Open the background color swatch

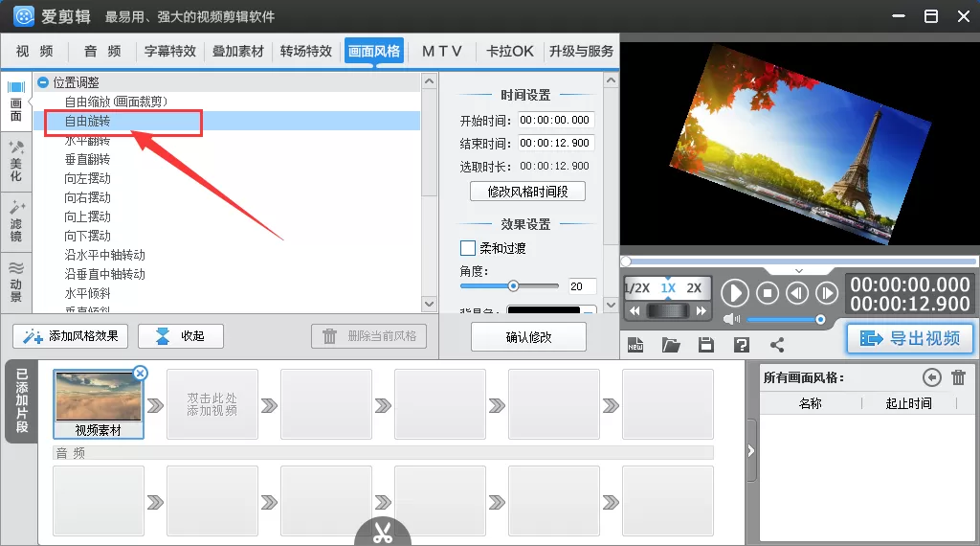point(544,310)
